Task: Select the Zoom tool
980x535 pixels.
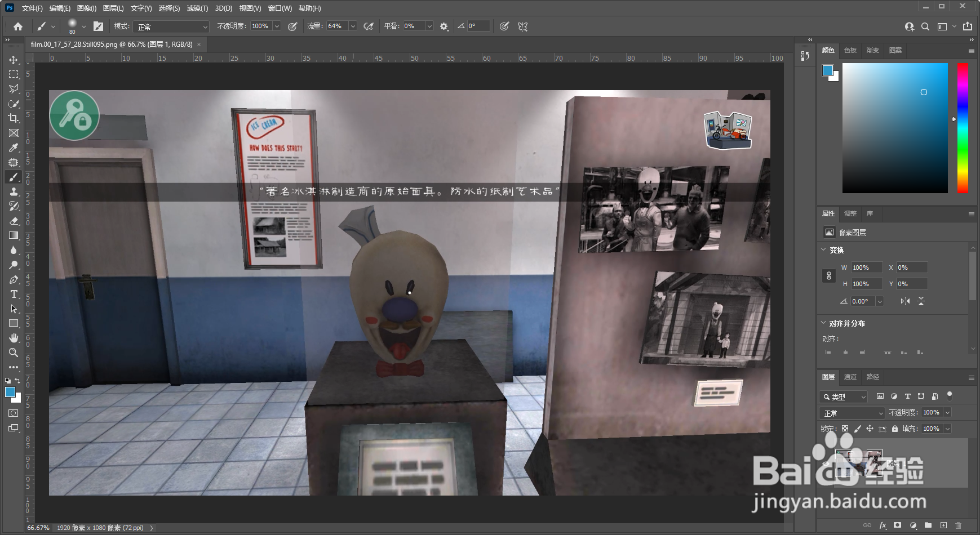Action: [14, 353]
